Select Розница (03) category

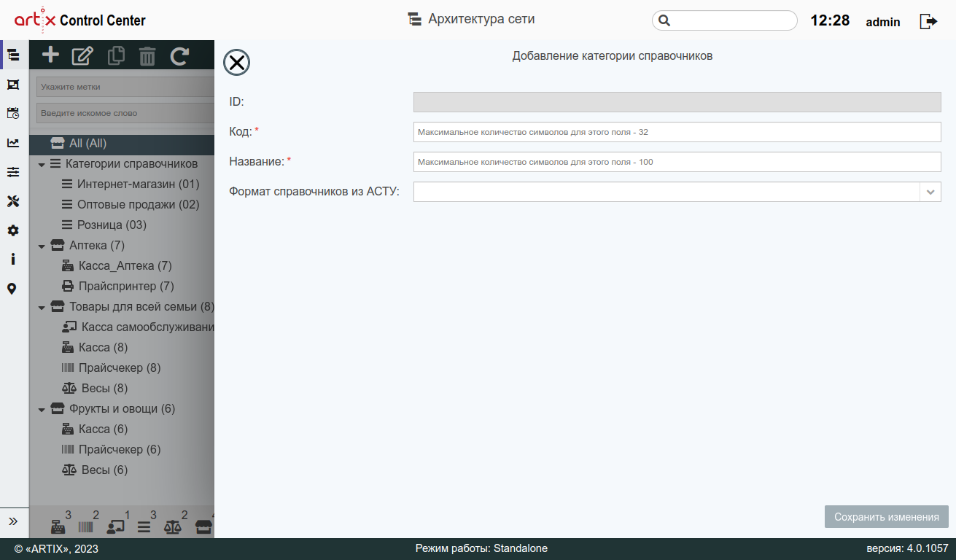click(112, 225)
